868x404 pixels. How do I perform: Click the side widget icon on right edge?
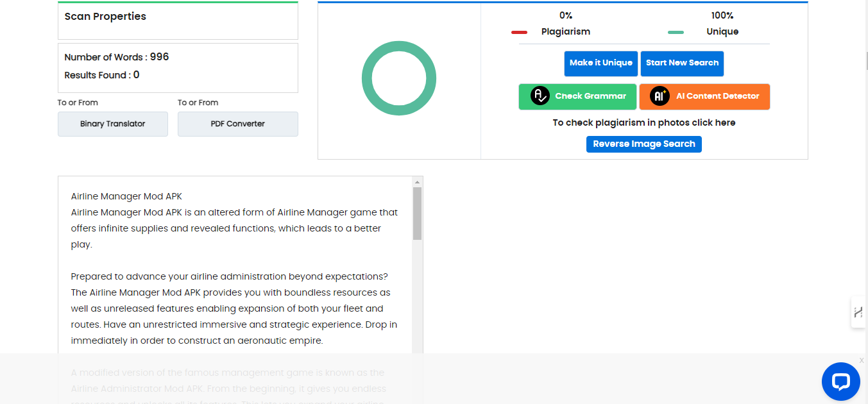858,312
